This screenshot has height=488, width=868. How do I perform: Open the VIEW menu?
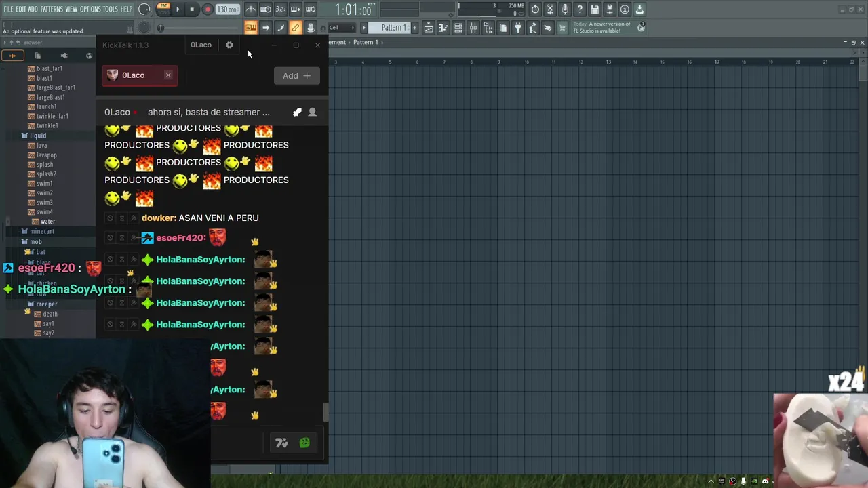[x=71, y=9]
